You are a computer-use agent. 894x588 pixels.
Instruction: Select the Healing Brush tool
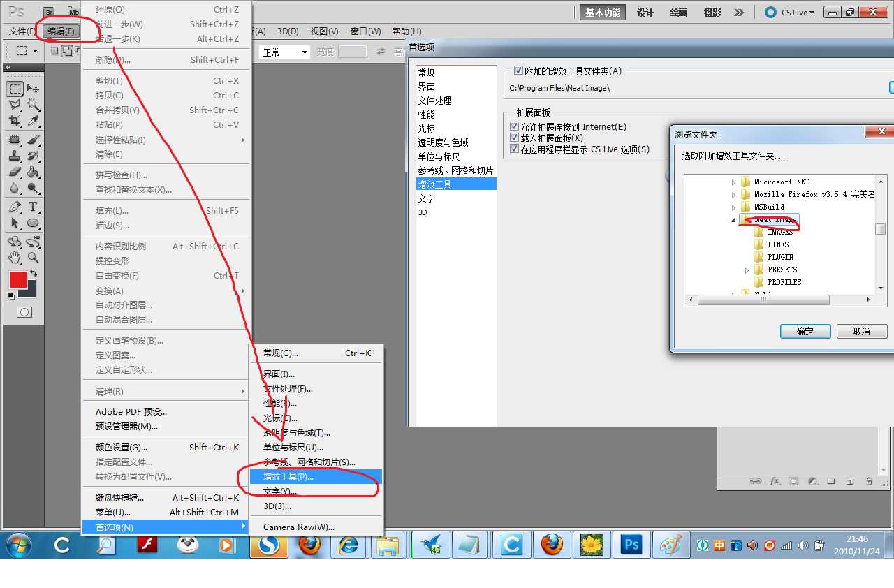pyautogui.click(x=15, y=140)
